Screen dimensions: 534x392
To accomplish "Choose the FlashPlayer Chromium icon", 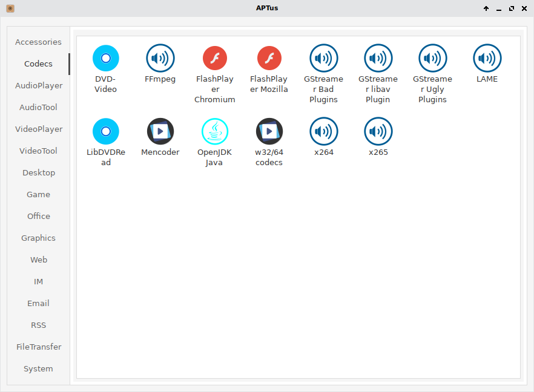I will [x=214, y=58].
